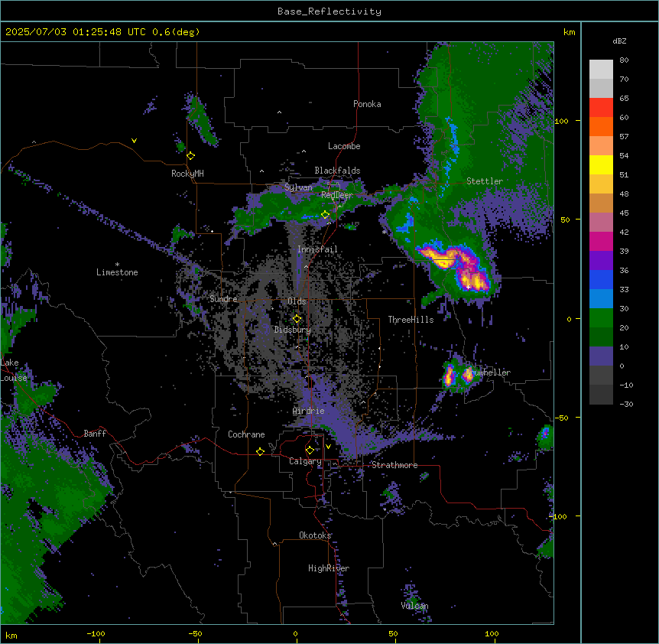Select the Vulcan label
The image size is (659, 644).
coord(414,606)
